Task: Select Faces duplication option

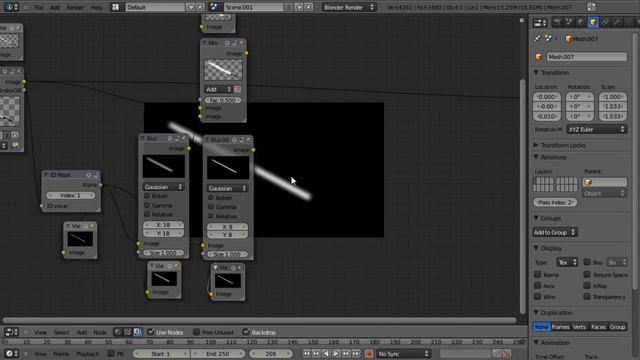Action: click(598, 327)
